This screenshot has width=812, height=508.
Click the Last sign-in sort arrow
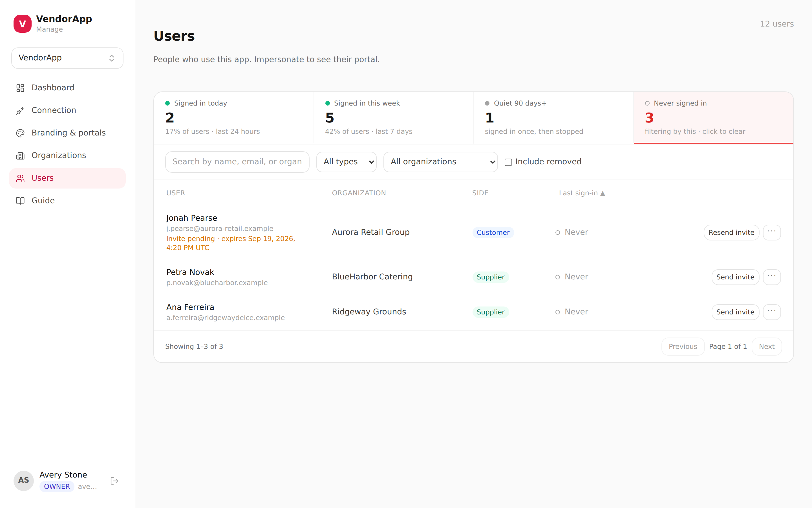[603, 194]
